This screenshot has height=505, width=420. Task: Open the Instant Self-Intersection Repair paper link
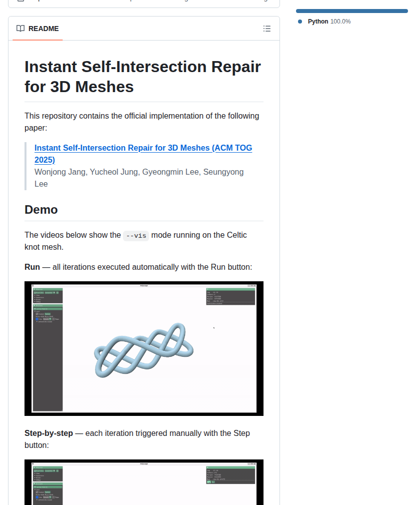point(143,154)
